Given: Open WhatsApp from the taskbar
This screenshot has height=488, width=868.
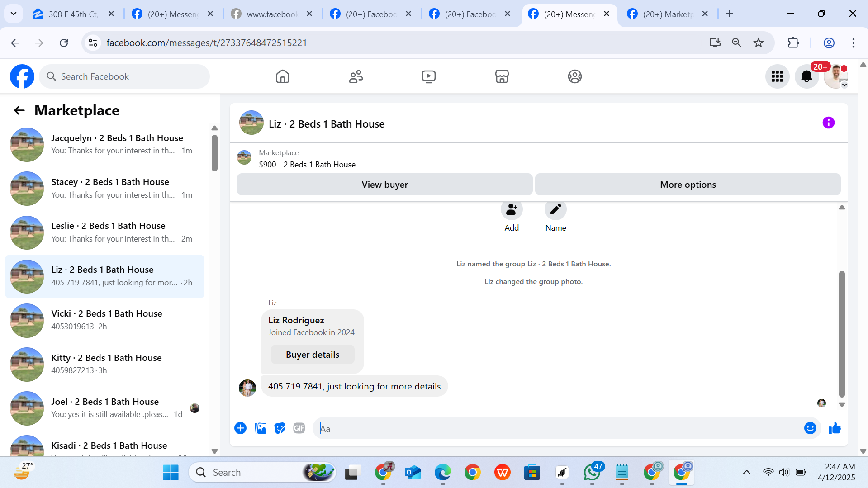Looking at the screenshot, I should click(592, 473).
